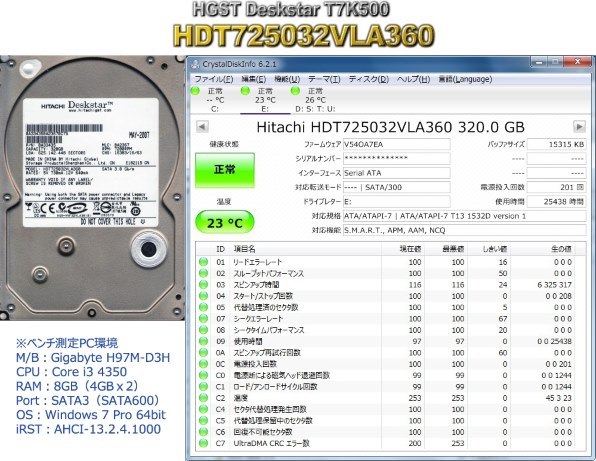Go to next disk with right arrow
Screen dimensions: 596x461
(579, 127)
